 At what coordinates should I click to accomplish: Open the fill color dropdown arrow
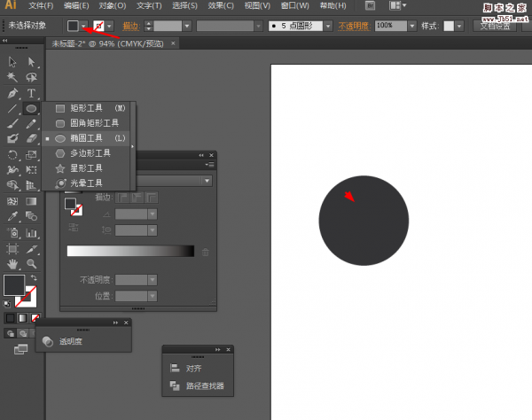tap(84, 26)
